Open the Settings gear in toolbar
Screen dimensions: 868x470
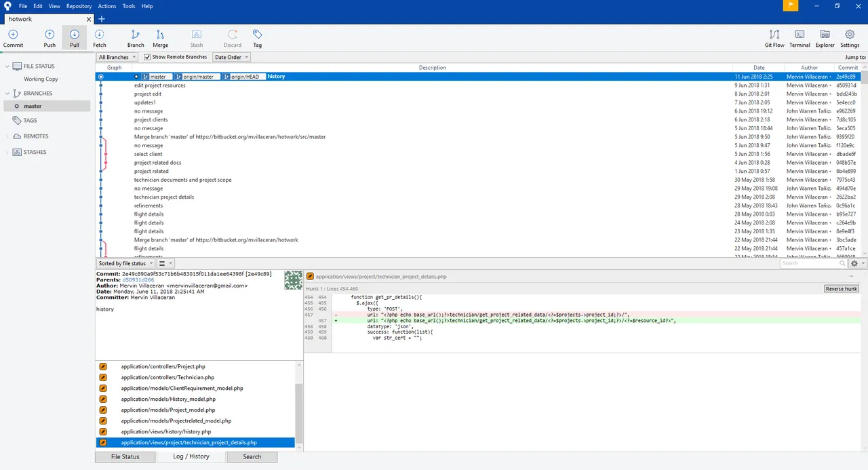850,35
